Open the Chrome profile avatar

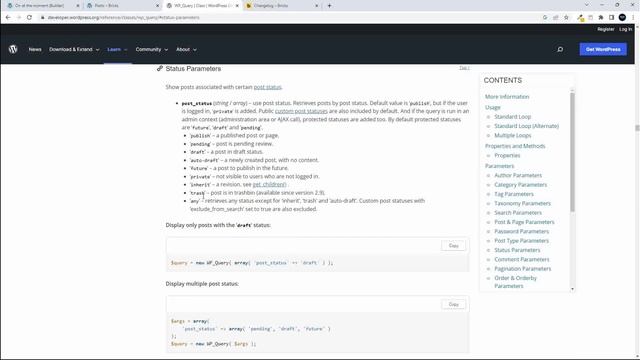coord(622,18)
